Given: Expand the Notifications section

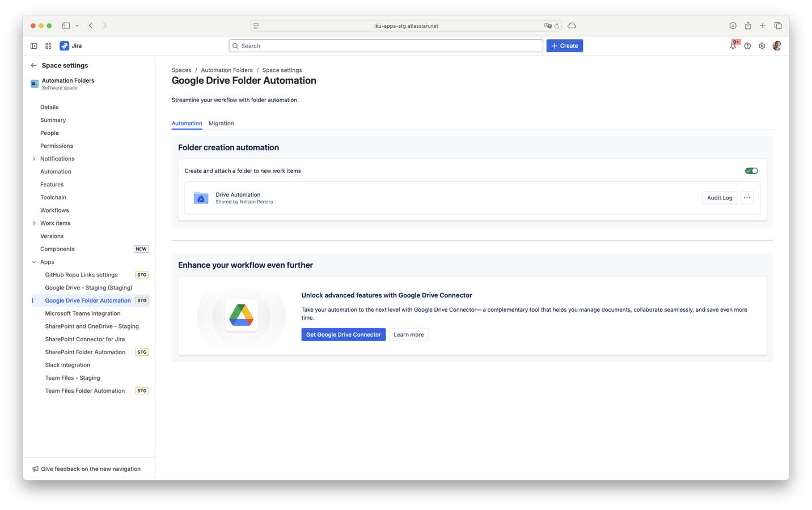Looking at the screenshot, I should 34,158.
